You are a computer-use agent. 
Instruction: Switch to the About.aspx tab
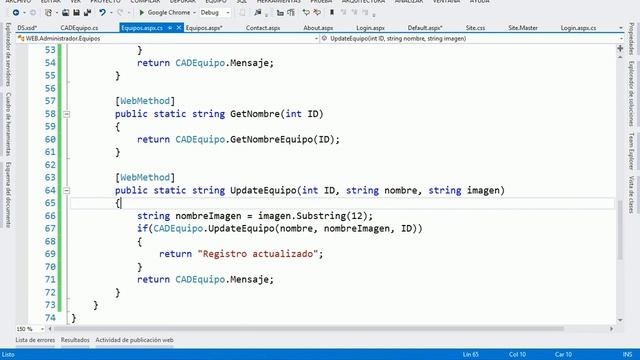pyautogui.click(x=318, y=28)
